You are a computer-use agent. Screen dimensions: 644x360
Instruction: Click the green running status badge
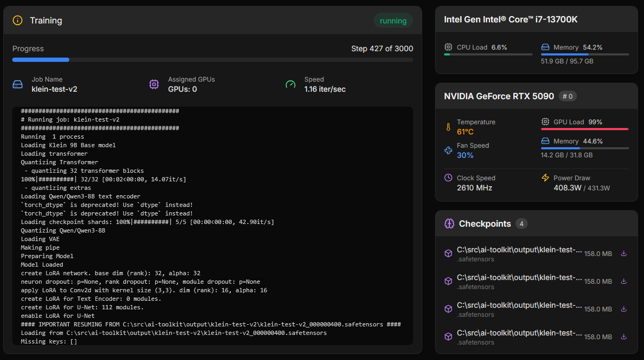pos(393,21)
